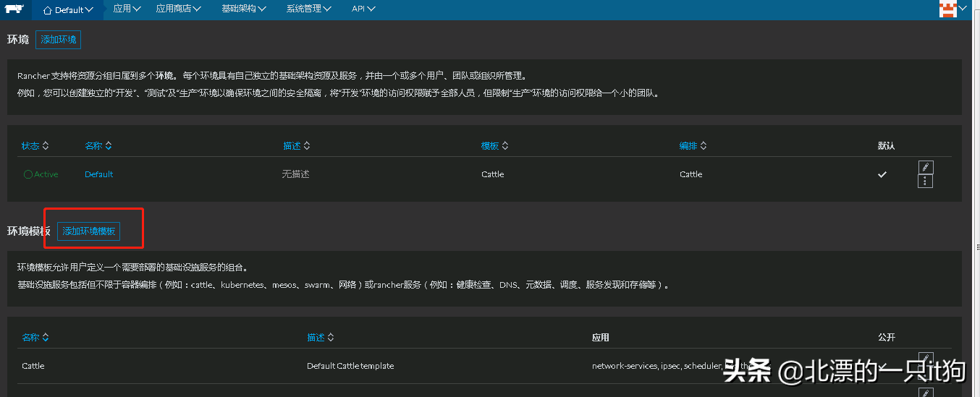Click the 默认 checkmark for Default environment

coord(882,174)
